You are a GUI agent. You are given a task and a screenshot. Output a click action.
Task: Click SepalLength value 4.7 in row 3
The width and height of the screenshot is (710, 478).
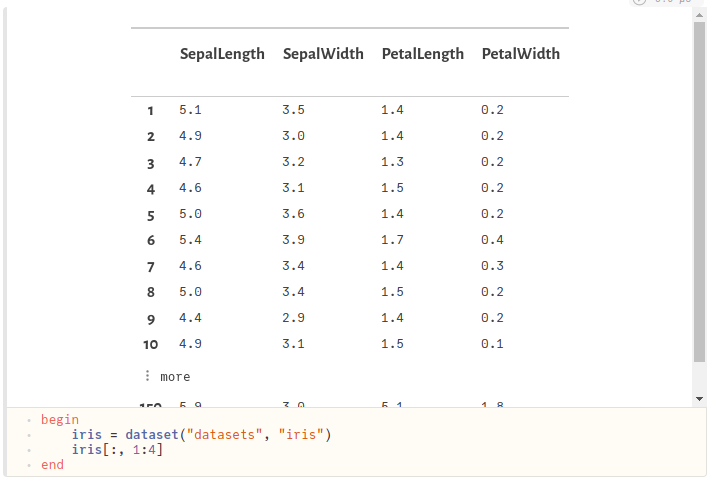tap(190, 162)
